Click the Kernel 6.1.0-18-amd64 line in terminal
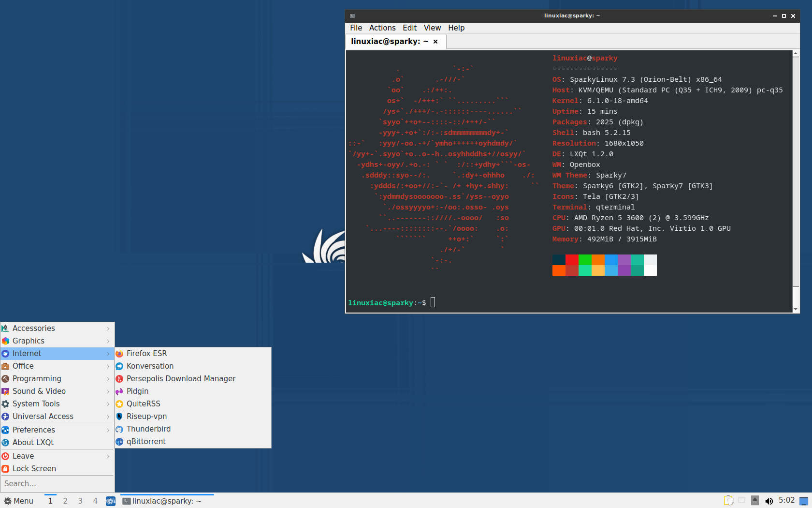 click(600, 101)
